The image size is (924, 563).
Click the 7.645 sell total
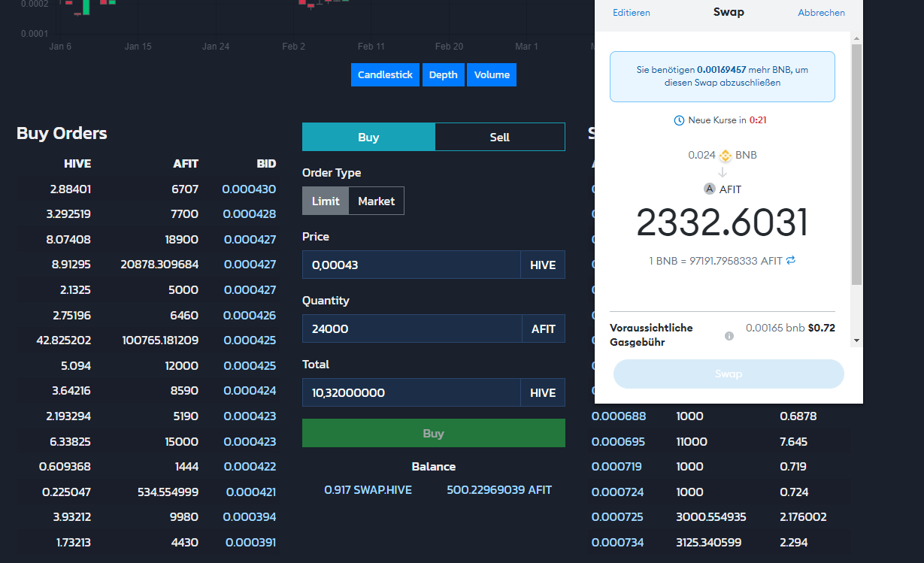[794, 441]
